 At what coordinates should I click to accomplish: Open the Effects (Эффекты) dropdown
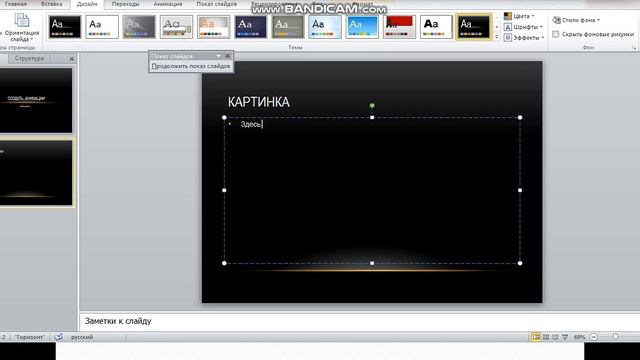524,38
